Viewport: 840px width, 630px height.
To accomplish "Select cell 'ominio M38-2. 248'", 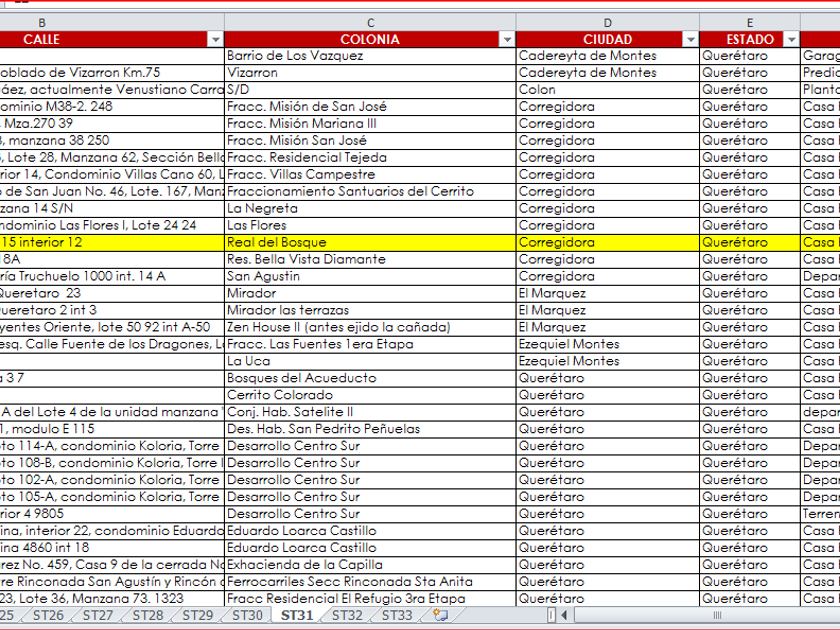I will coord(111,107).
